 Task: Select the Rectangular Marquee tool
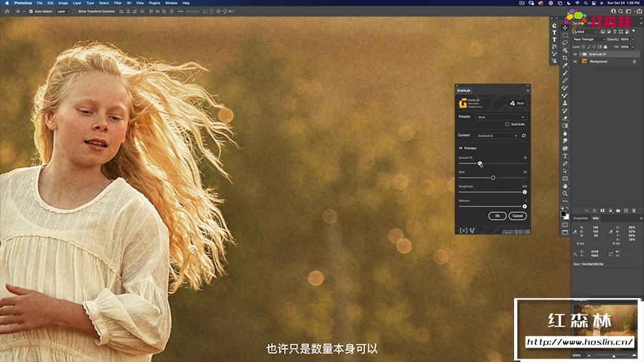point(565,35)
